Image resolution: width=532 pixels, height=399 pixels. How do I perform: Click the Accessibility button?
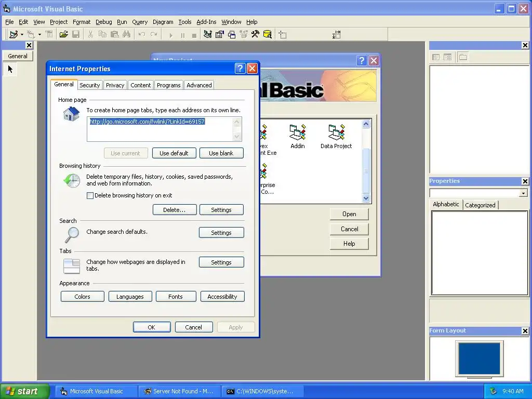point(222,297)
